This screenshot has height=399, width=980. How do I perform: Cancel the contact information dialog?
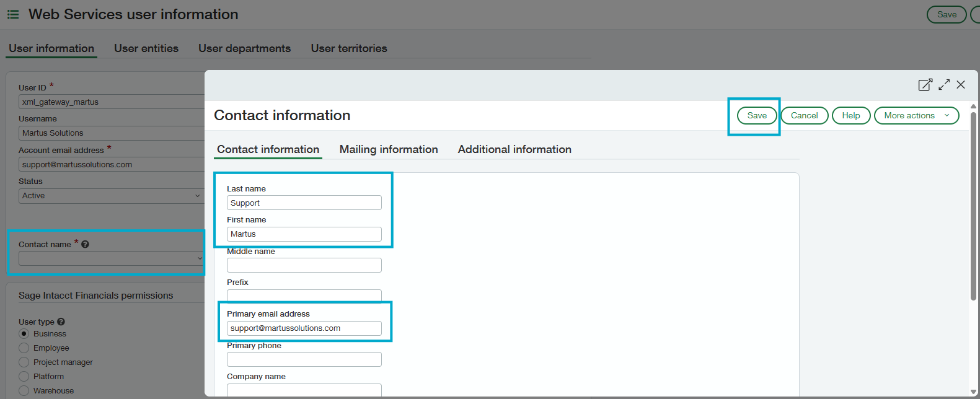coord(805,116)
